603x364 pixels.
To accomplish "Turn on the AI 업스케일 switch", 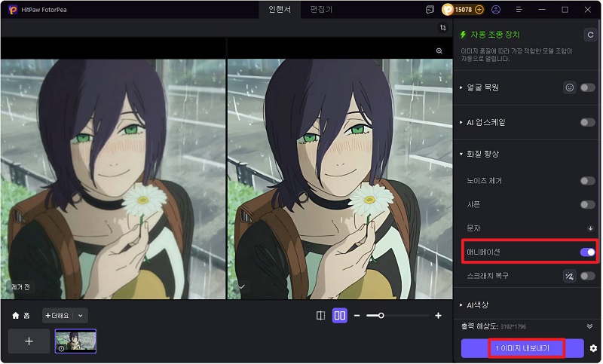I will (x=587, y=122).
